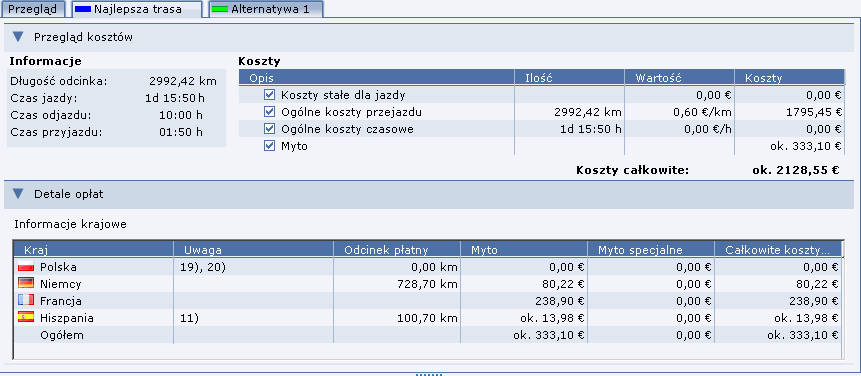Click the green color swatch on Alternatywa 1
The height and width of the screenshot is (376, 861).
[220, 9]
